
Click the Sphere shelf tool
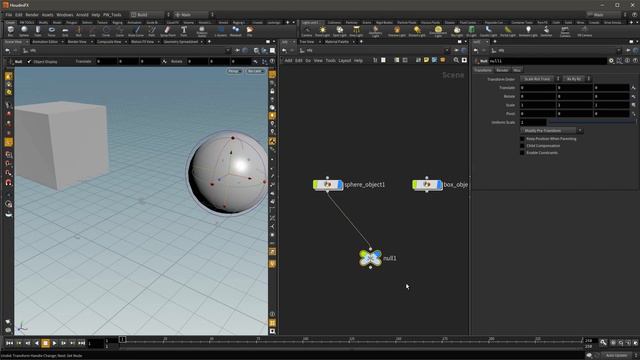point(24,31)
